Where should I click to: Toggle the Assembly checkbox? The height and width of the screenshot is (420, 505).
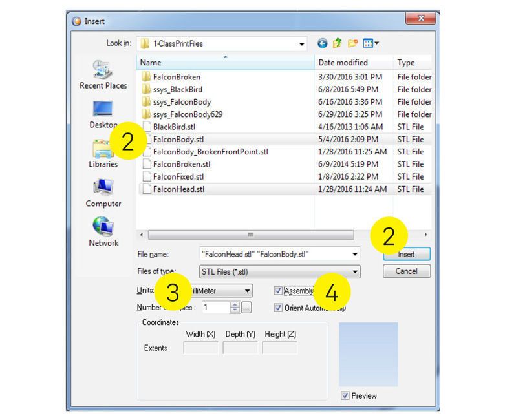278,291
